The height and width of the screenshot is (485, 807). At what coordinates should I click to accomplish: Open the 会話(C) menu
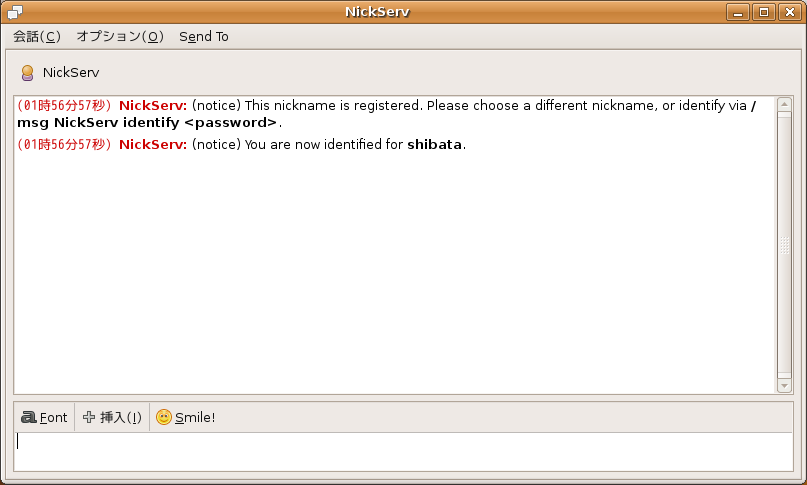(x=37, y=37)
